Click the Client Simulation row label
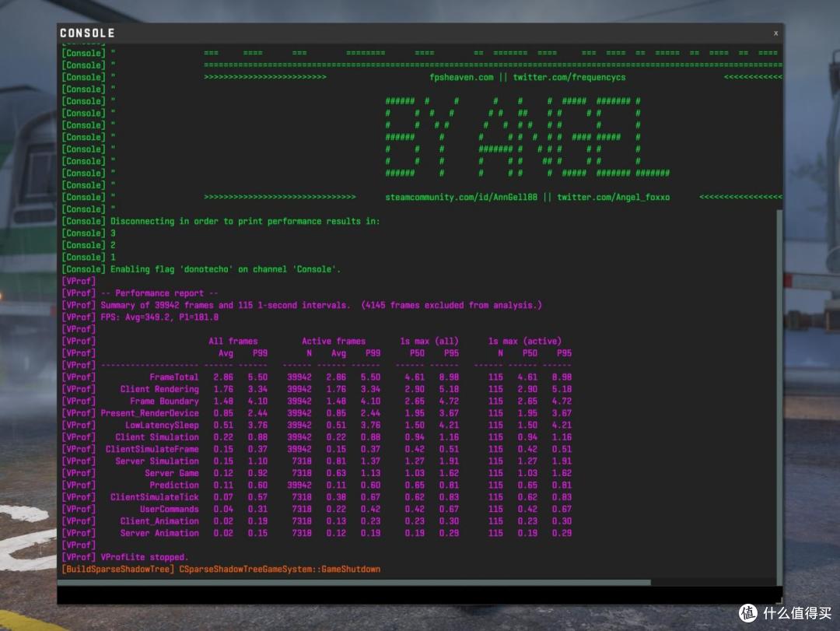The width and height of the screenshot is (840, 631). coord(157,437)
